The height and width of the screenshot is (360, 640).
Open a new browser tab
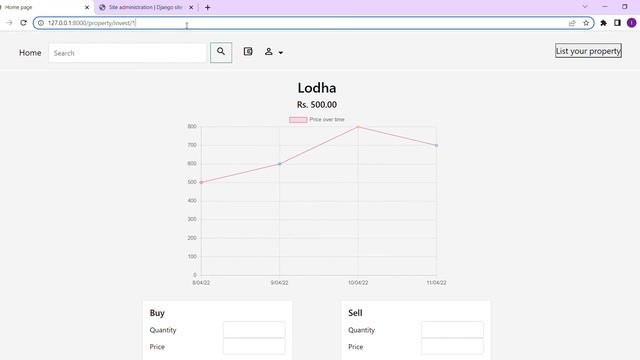[x=207, y=7]
